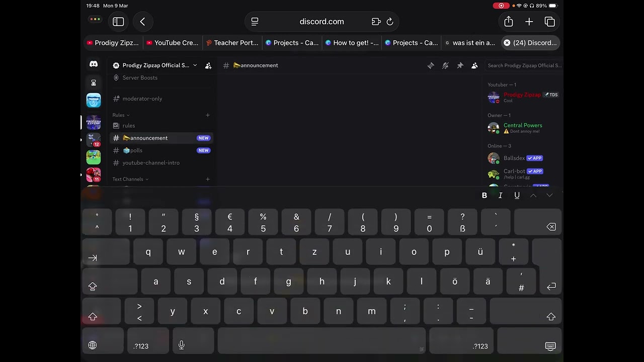The image size is (644, 362).
Task: Show pinned messages
Action: click(x=460, y=65)
